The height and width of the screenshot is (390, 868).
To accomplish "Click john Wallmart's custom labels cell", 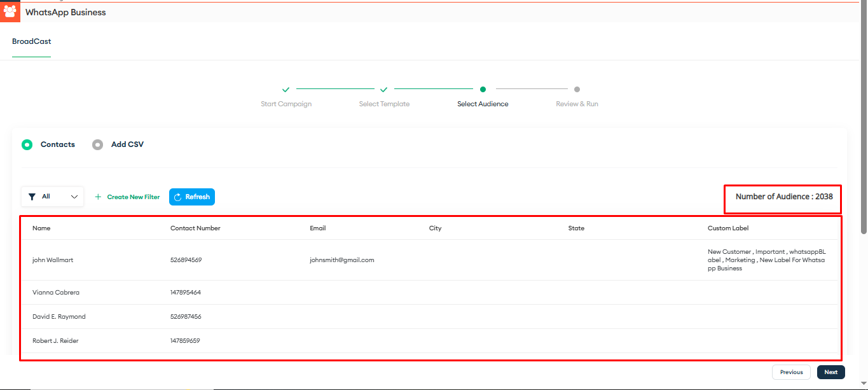I will click(767, 260).
